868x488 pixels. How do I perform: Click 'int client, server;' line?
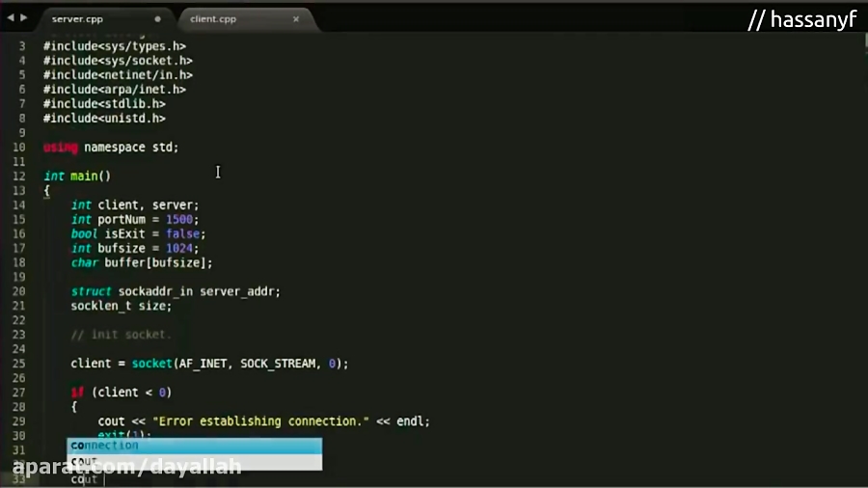134,204
